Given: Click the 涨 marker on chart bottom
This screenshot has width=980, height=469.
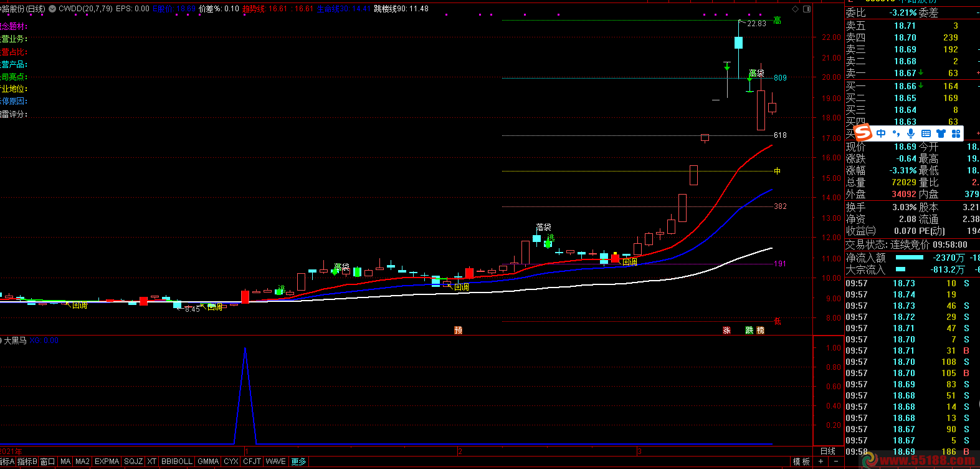Looking at the screenshot, I should [726, 330].
